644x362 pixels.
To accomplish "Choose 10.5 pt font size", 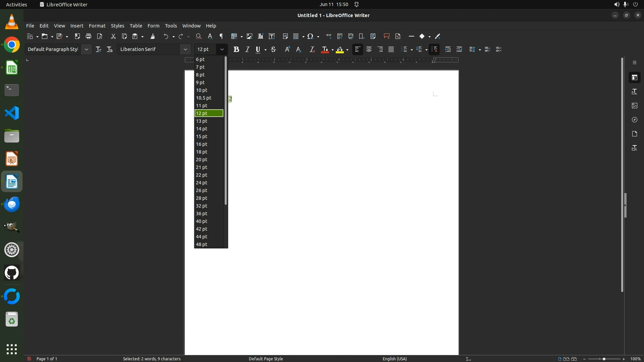I will click(x=204, y=98).
